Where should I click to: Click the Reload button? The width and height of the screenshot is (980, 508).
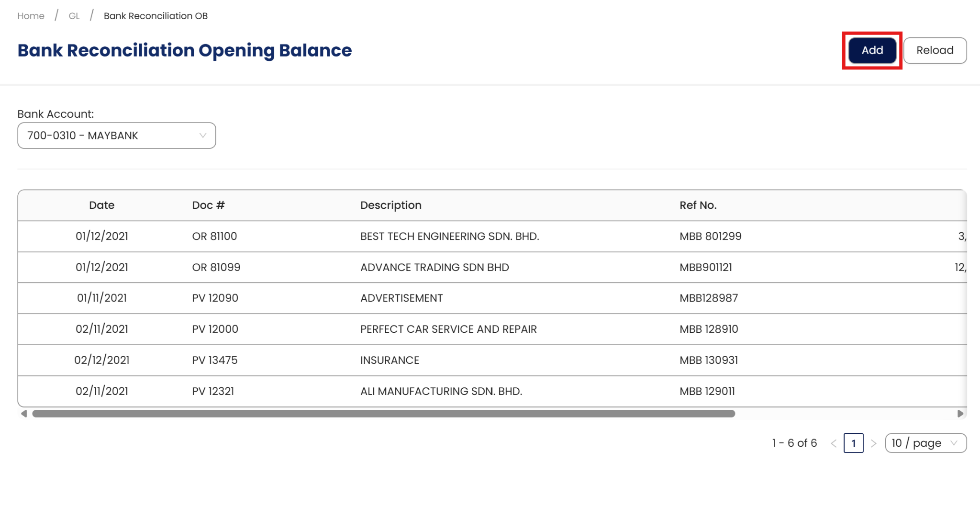point(935,50)
